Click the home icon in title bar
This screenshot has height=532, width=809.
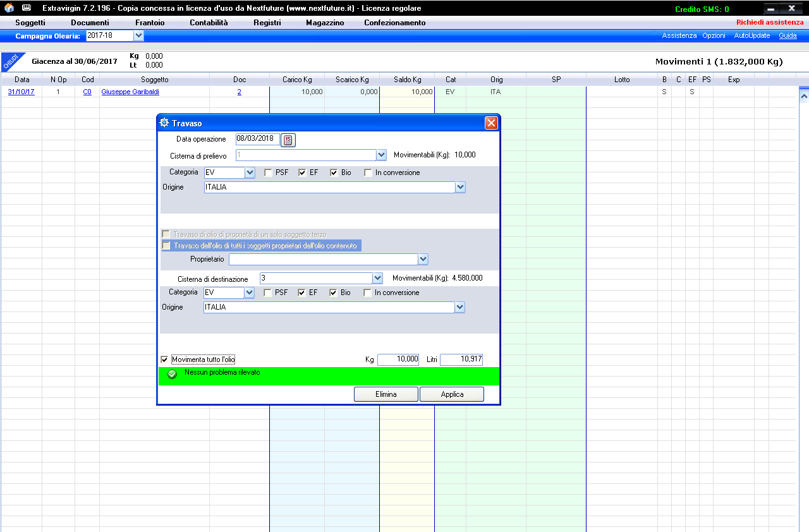click(9, 8)
